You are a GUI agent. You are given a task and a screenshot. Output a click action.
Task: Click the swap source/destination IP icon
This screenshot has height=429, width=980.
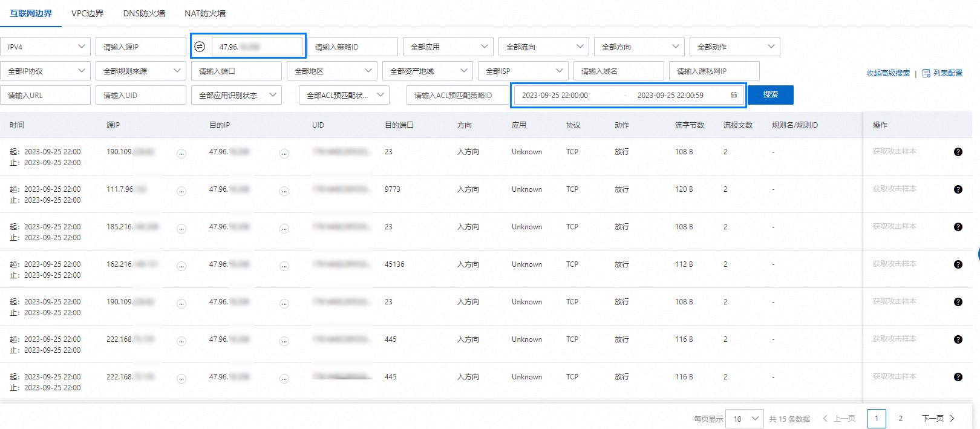pyautogui.click(x=200, y=47)
